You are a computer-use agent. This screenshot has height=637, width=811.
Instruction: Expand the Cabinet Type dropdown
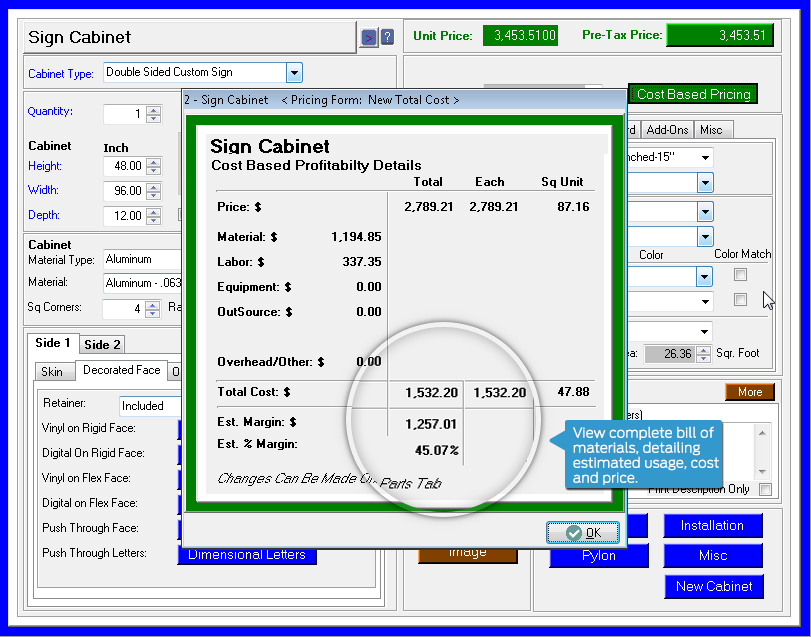(x=294, y=72)
